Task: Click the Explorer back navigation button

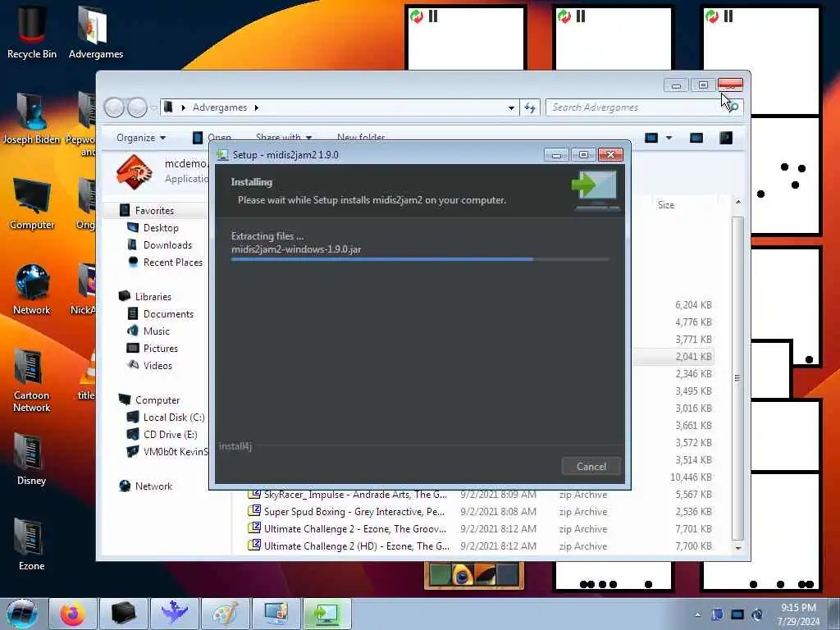Action: tap(114, 107)
